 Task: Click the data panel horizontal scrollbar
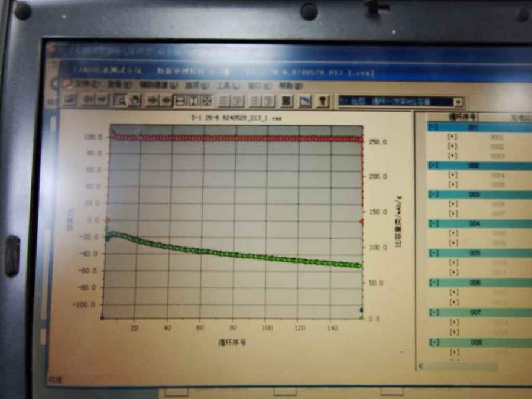[461, 366]
